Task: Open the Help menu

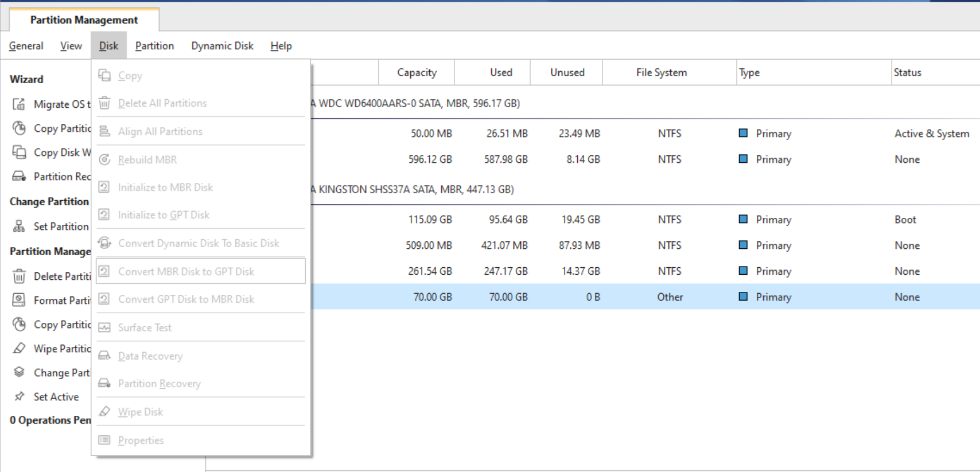Action: (281, 46)
